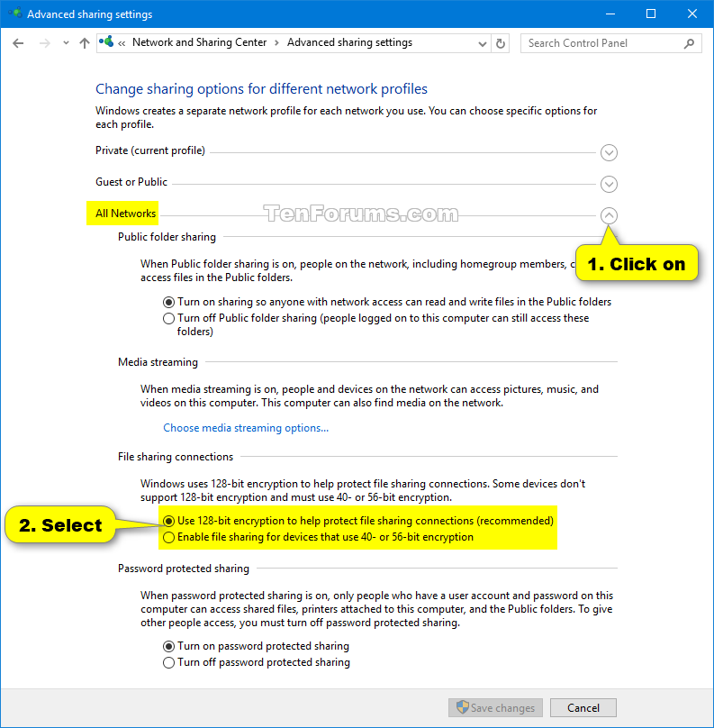Go up one level with up arrow
The image size is (714, 728).
[84, 43]
